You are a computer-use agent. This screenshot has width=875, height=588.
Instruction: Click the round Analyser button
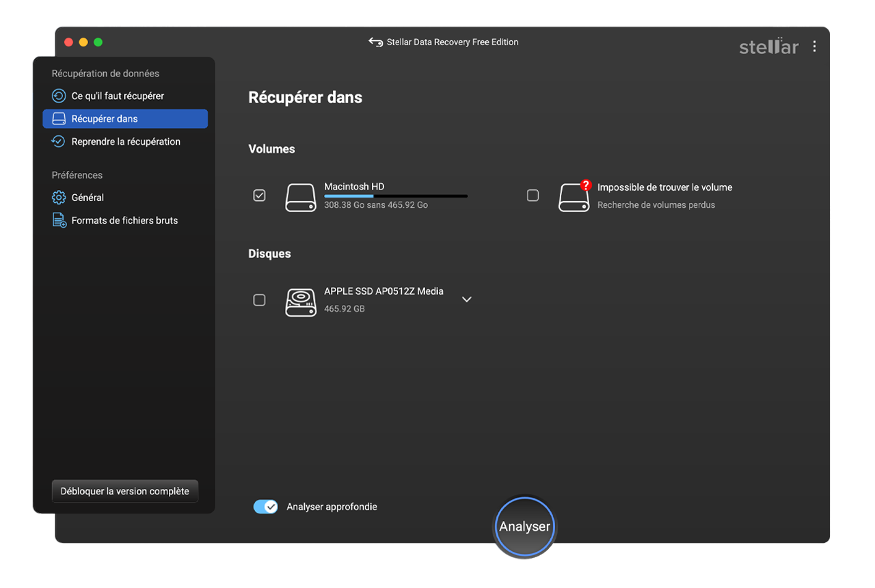click(x=524, y=526)
